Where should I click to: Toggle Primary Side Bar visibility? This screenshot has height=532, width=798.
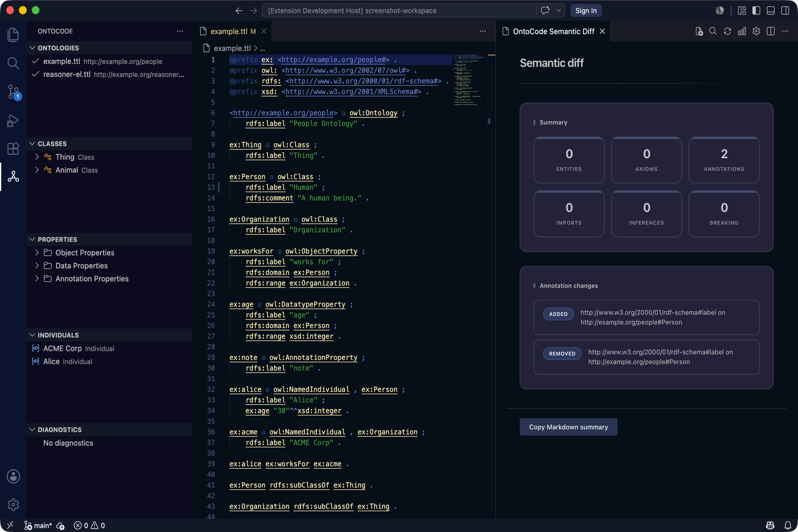tap(756, 10)
